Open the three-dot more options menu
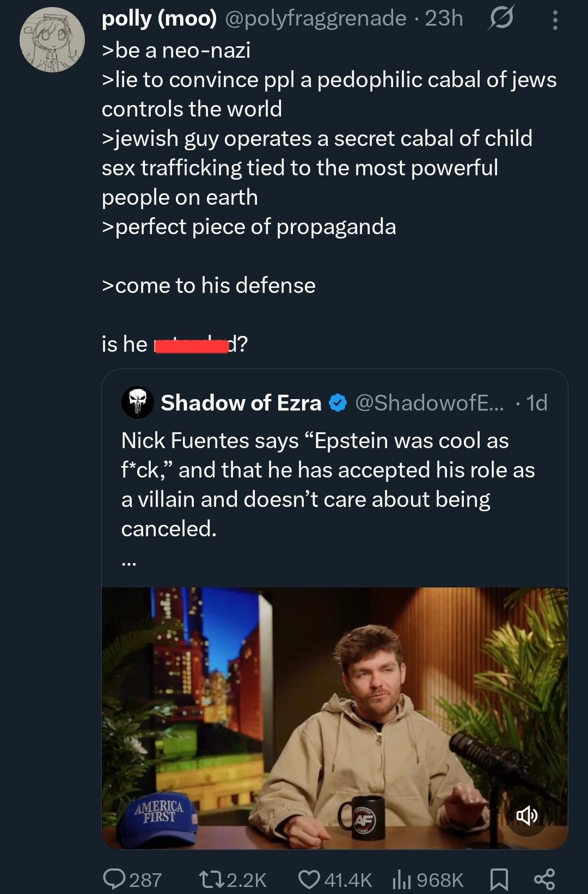Image resolution: width=588 pixels, height=894 pixels. [x=555, y=20]
